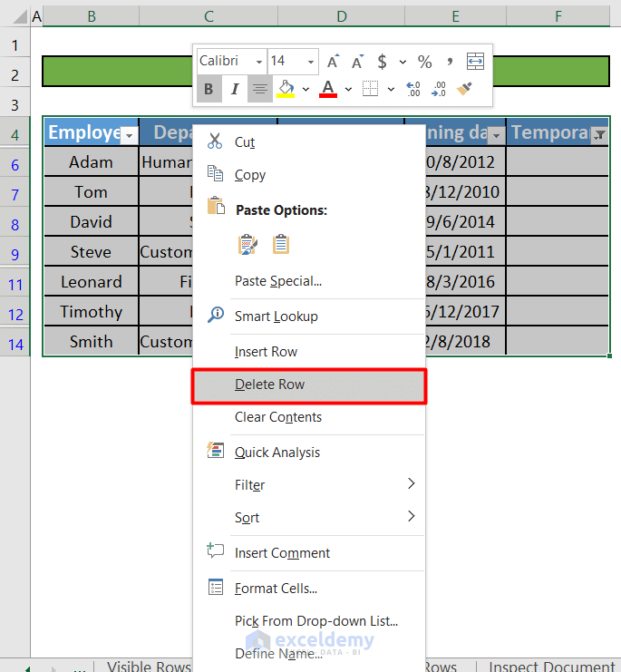
Task: Select column E header
Action: coord(455,16)
